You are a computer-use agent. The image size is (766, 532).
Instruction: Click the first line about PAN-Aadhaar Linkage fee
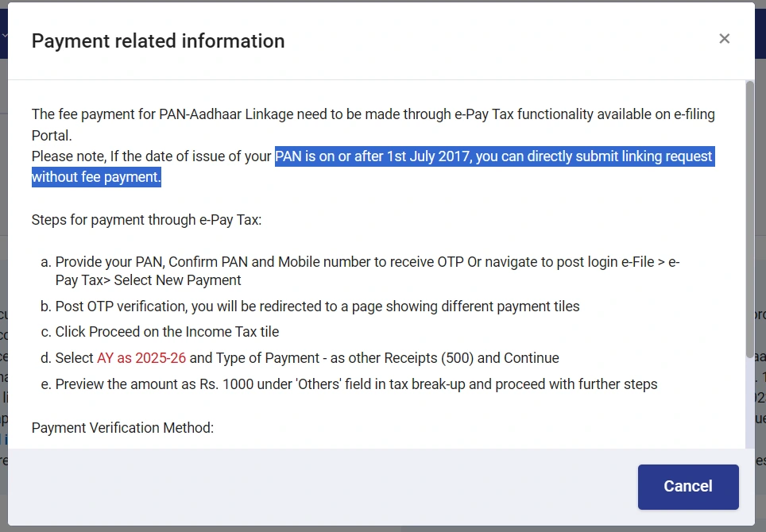click(x=373, y=114)
